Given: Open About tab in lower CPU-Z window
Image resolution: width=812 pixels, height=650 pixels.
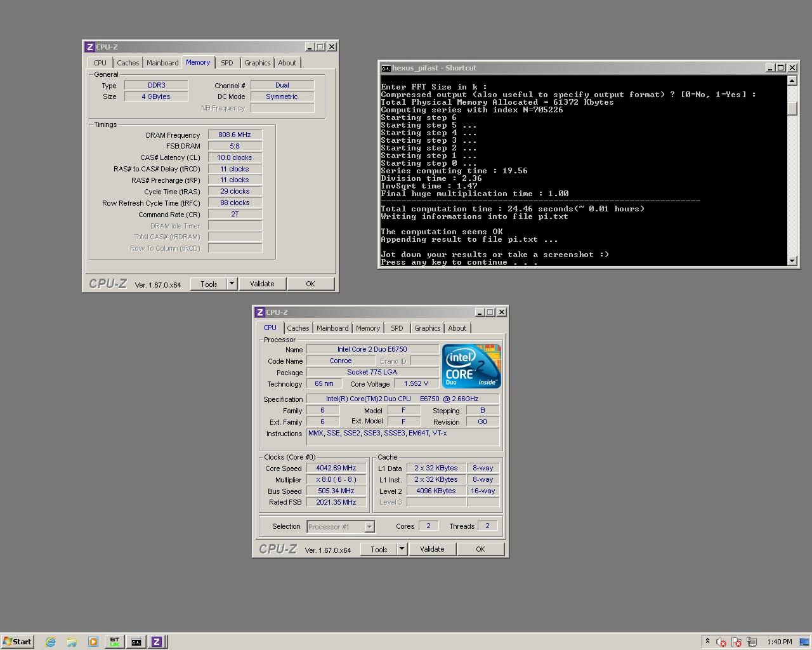Looking at the screenshot, I should pyautogui.click(x=457, y=328).
